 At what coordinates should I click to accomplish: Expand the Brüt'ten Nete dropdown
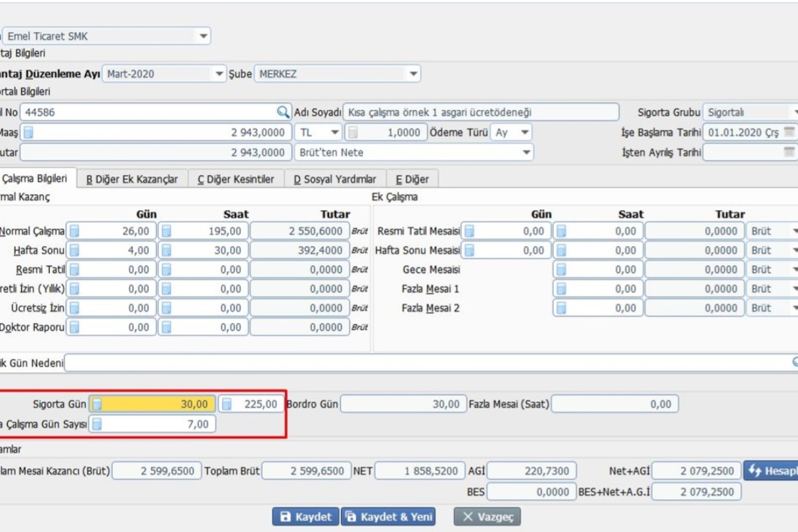click(526, 153)
